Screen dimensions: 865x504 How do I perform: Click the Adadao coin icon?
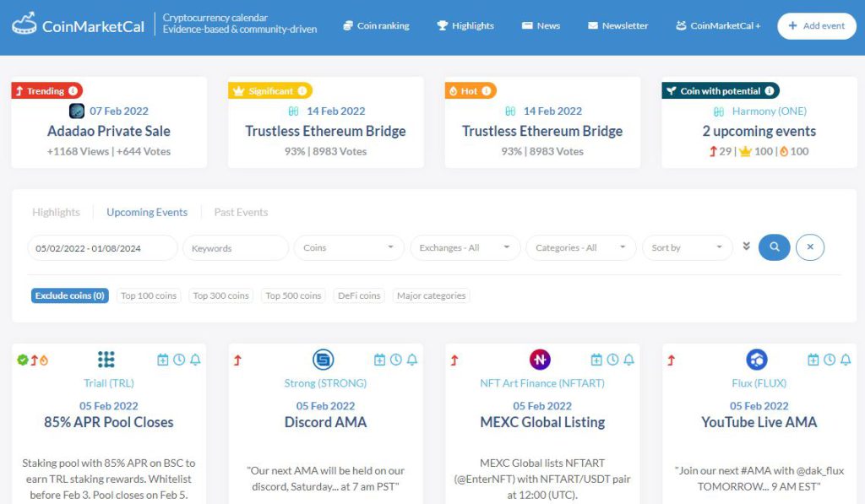click(x=77, y=111)
